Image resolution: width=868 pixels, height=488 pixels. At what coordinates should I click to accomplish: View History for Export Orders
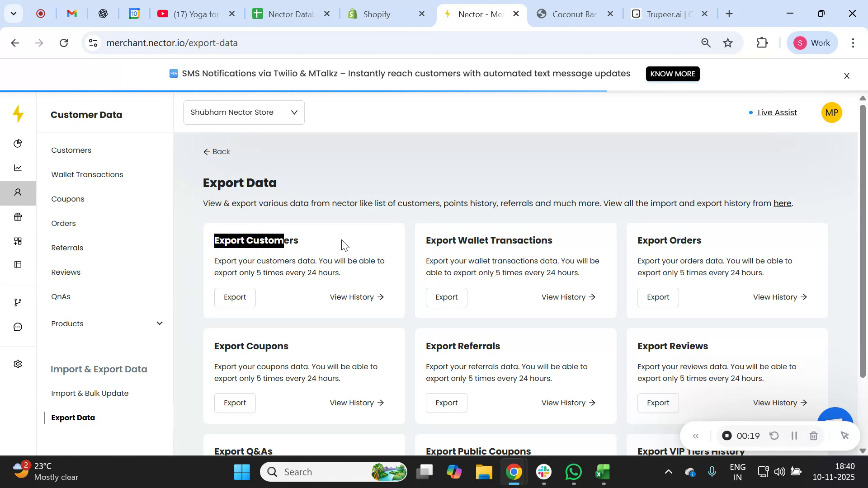tap(780, 297)
